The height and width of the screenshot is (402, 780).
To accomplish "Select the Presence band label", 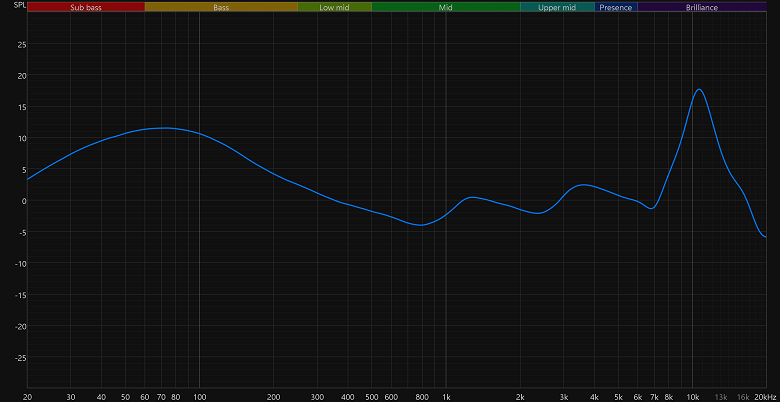I will pos(616,7).
